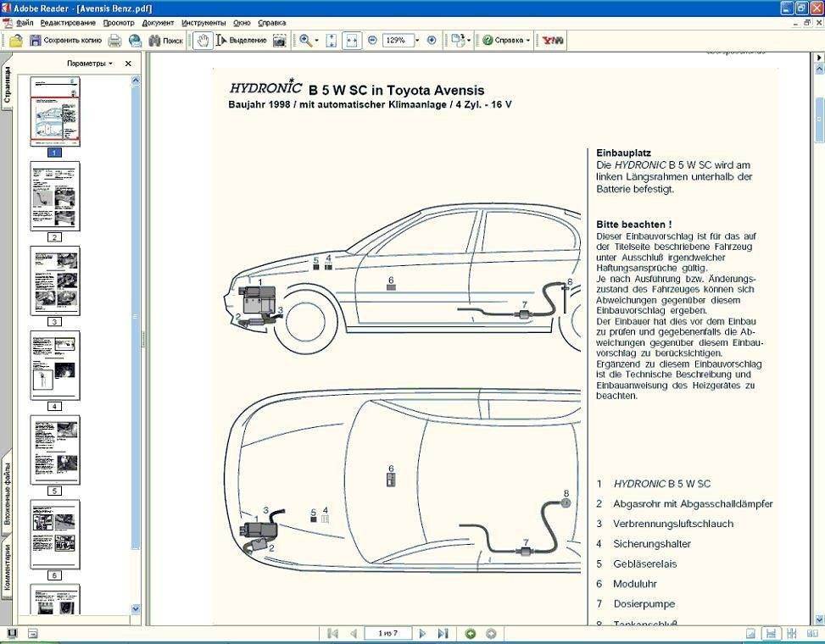
Task: Enable continuous page layout
Action: (771, 633)
